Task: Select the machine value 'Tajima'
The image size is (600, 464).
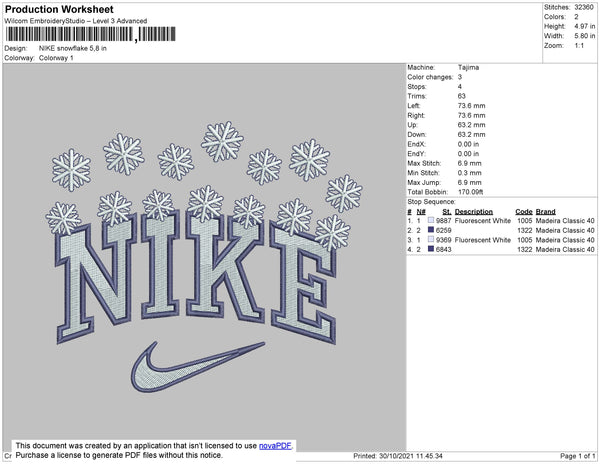Action: click(x=468, y=67)
